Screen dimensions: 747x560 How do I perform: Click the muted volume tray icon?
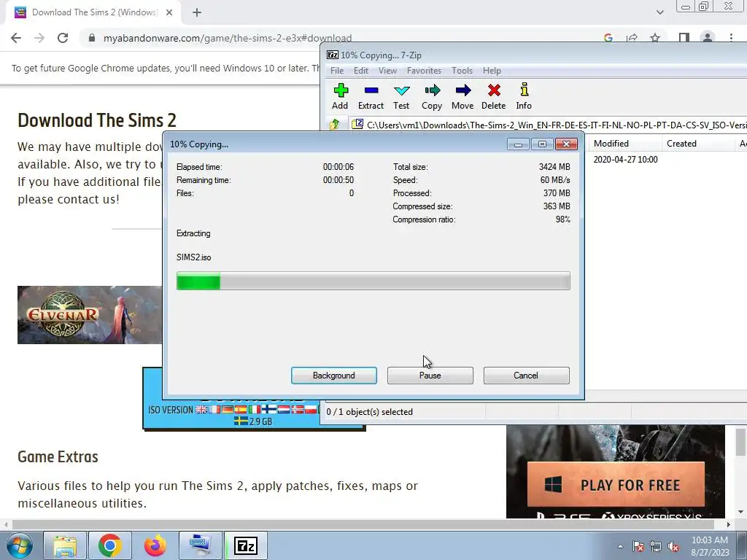click(x=673, y=546)
